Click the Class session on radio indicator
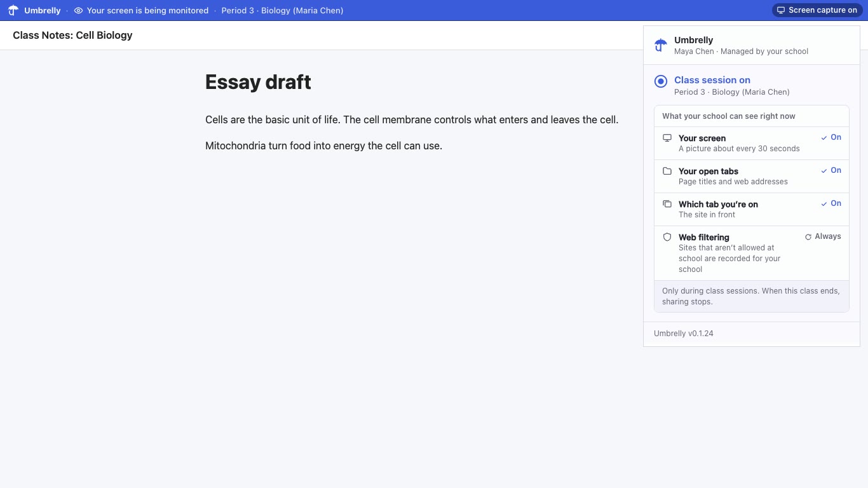868x488 pixels. click(661, 81)
